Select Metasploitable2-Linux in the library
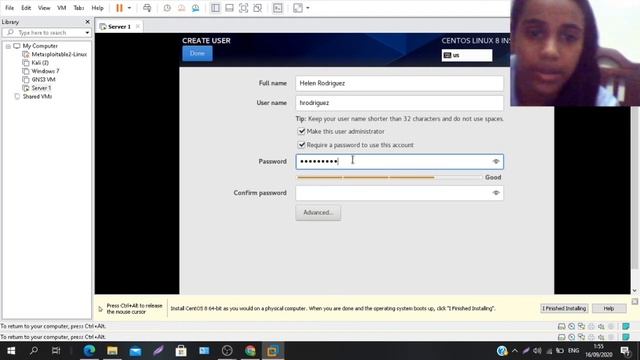Screen dimensions: 640x360 59,54
